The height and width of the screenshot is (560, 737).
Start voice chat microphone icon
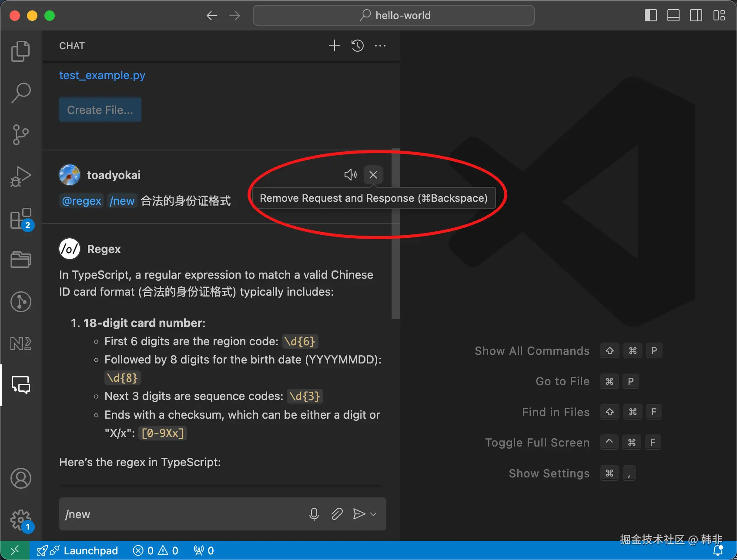tap(314, 514)
